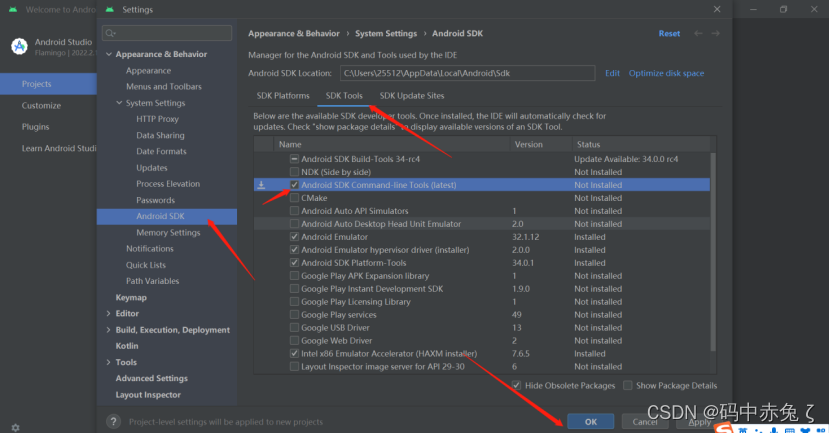Open Memory Settings page
Viewport: 830px width, 433px height.
tap(168, 232)
